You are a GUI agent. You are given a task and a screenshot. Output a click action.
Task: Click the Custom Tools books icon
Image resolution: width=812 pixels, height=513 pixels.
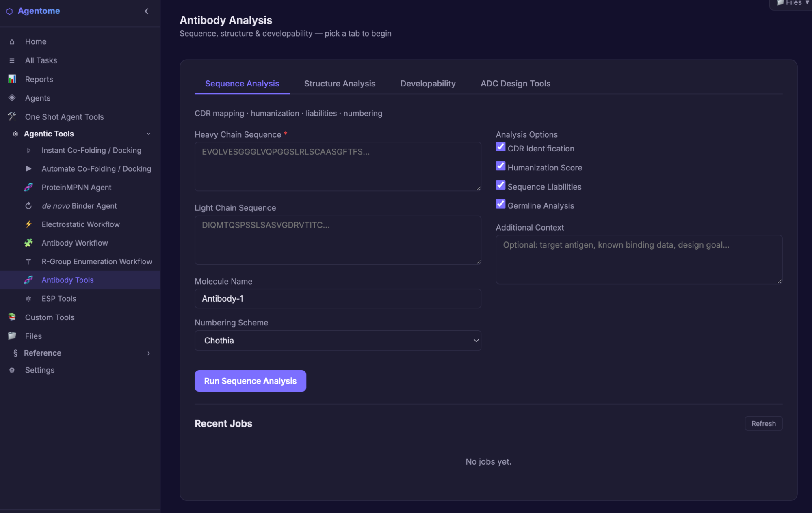point(12,317)
